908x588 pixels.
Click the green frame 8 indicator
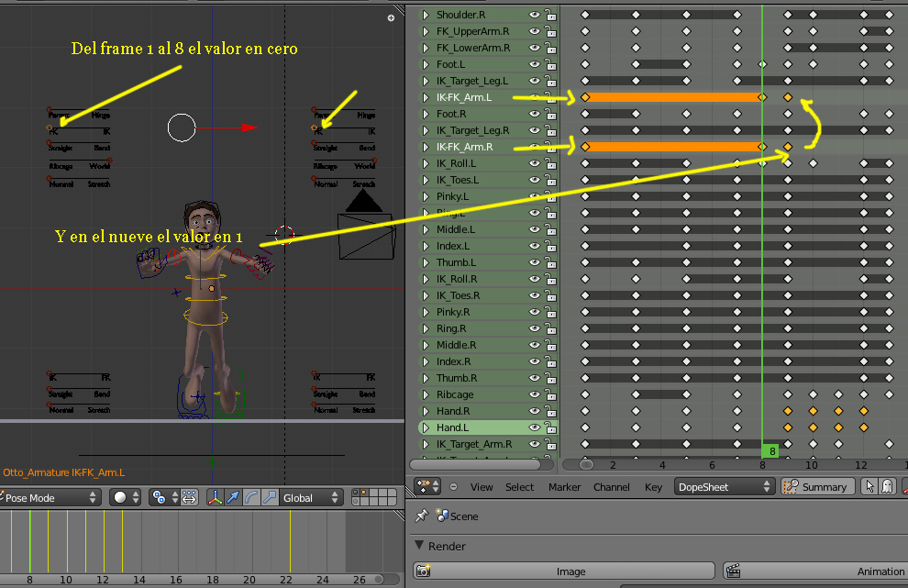(770, 450)
